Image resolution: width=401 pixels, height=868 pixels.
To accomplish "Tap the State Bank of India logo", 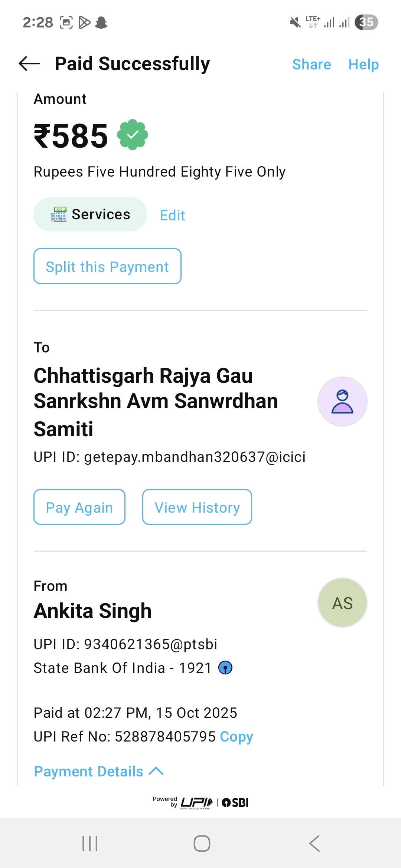I will 225,668.
